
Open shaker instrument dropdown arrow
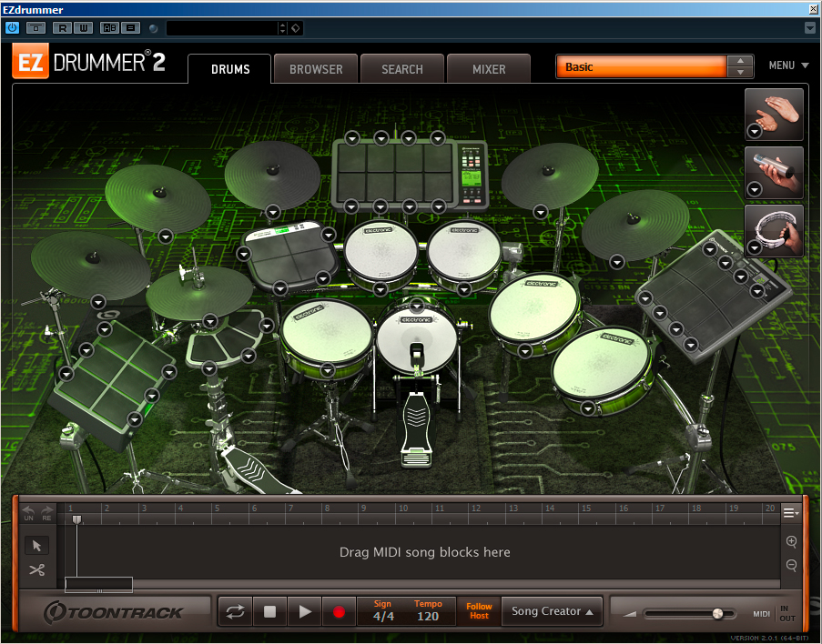click(x=755, y=189)
